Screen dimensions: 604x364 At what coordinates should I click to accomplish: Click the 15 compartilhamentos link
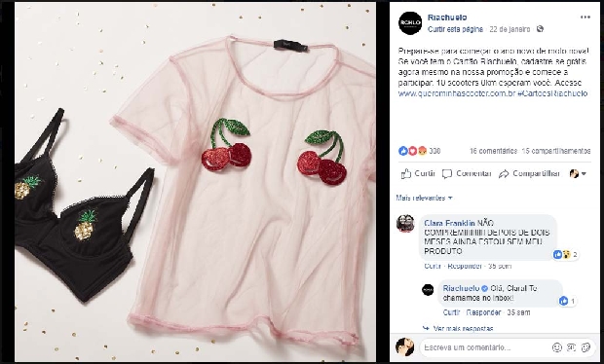tap(556, 151)
